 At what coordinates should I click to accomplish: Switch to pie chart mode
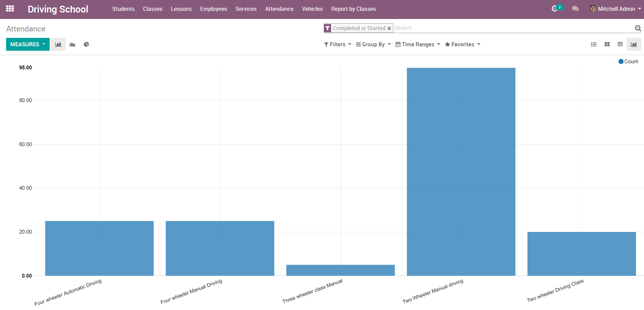86,44
